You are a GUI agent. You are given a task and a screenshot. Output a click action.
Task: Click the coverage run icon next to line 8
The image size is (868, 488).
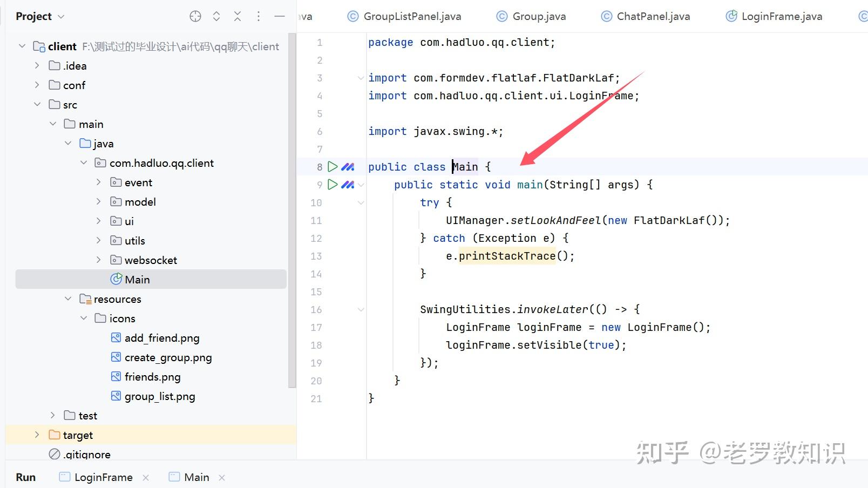(348, 167)
